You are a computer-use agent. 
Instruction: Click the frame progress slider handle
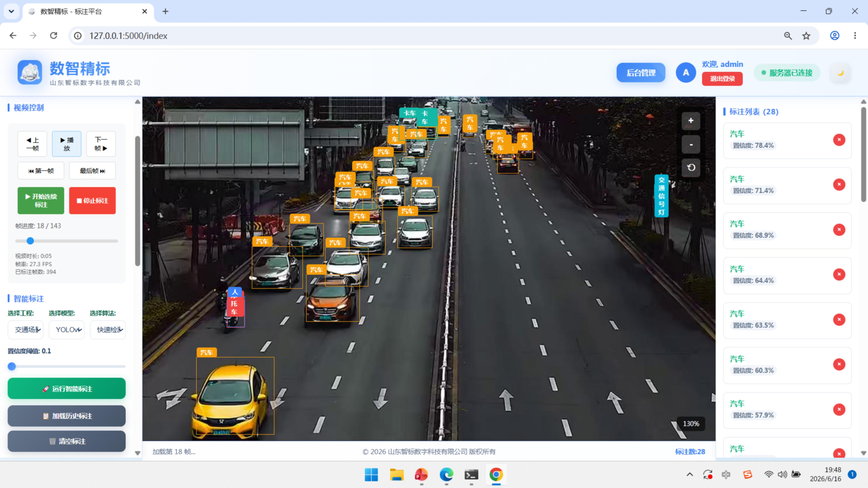(x=30, y=241)
